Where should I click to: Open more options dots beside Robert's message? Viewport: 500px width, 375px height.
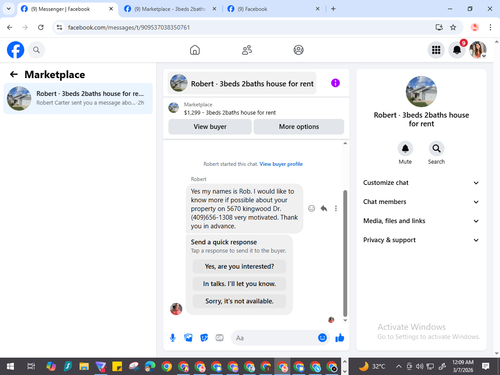(336, 208)
